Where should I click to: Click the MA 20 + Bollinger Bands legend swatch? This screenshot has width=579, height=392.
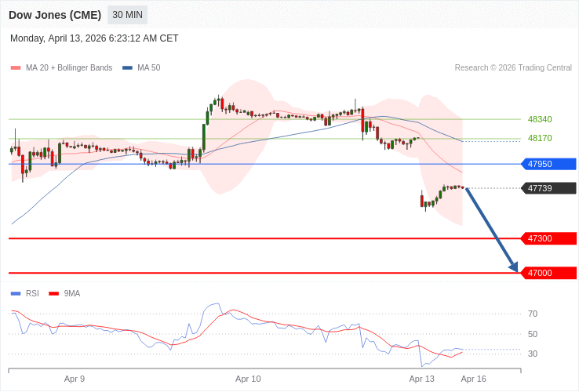[x=16, y=68]
